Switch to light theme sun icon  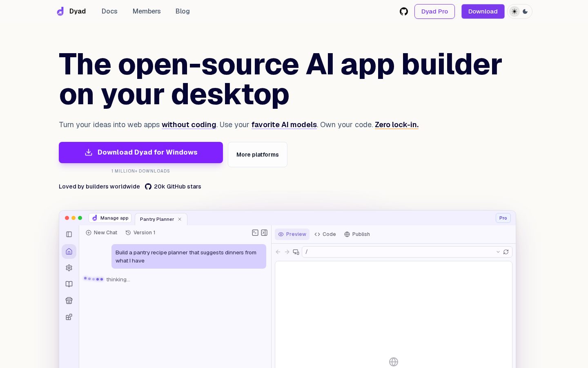click(514, 11)
